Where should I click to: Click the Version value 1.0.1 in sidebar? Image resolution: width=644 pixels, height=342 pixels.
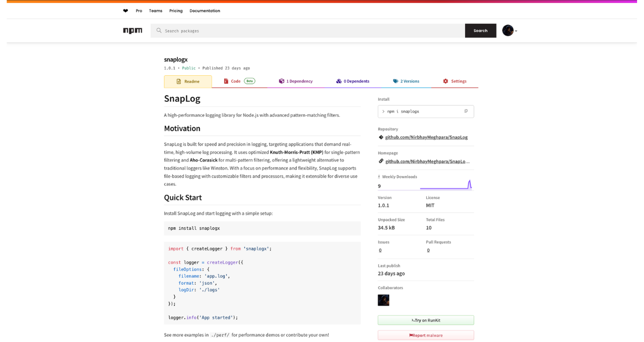click(383, 205)
